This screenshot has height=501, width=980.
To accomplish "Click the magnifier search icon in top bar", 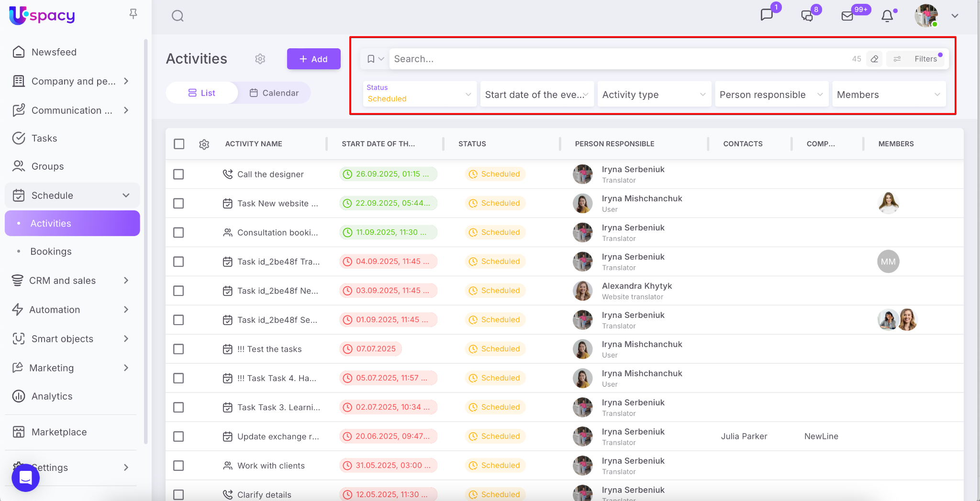I will click(178, 16).
